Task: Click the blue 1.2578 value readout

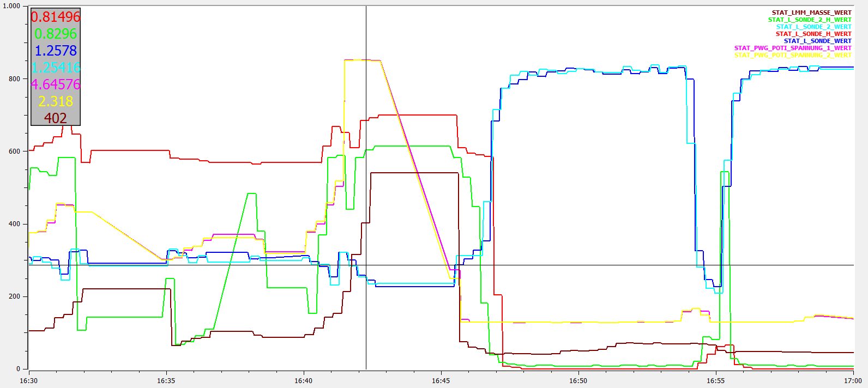Action: [56, 51]
